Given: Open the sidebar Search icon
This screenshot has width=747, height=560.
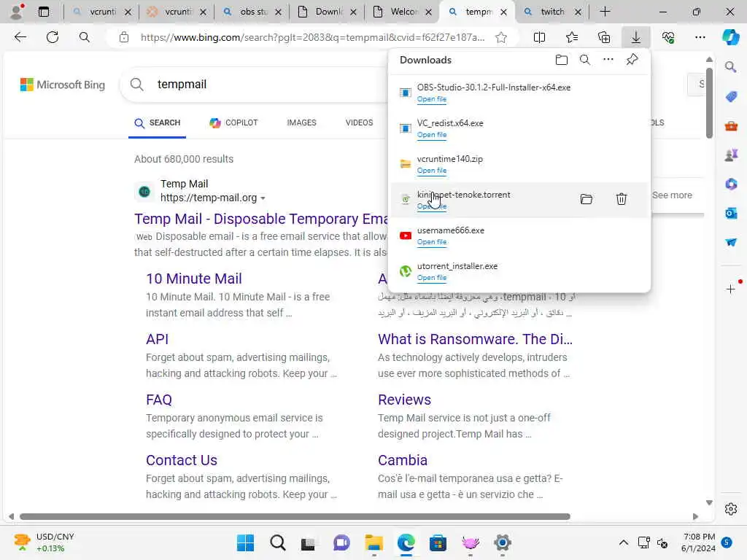Looking at the screenshot, I should click(x=731, y=67).
